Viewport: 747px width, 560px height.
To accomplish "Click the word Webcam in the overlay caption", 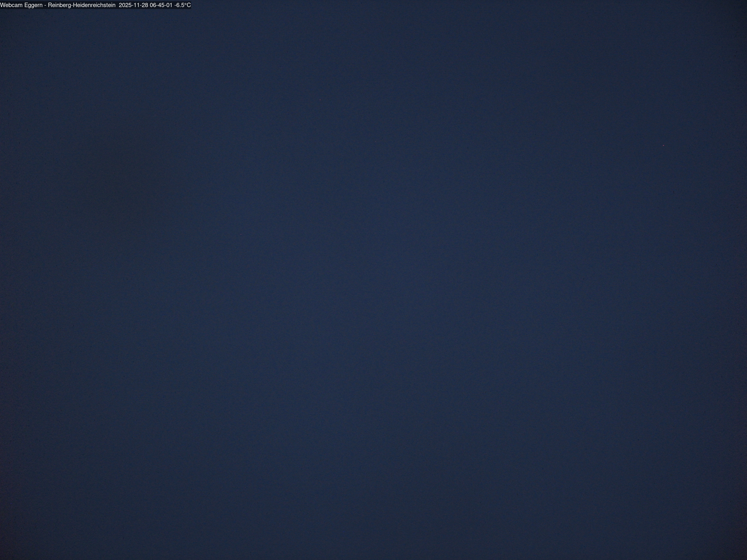I will pyautogui.click(x=11, y=5).
